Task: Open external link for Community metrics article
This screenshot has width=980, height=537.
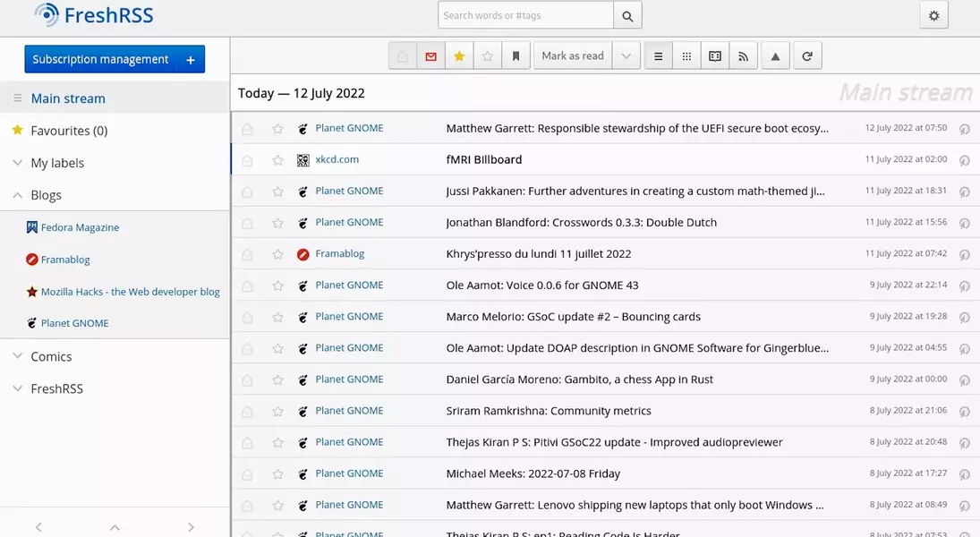Action: click(x=965, y=412)
